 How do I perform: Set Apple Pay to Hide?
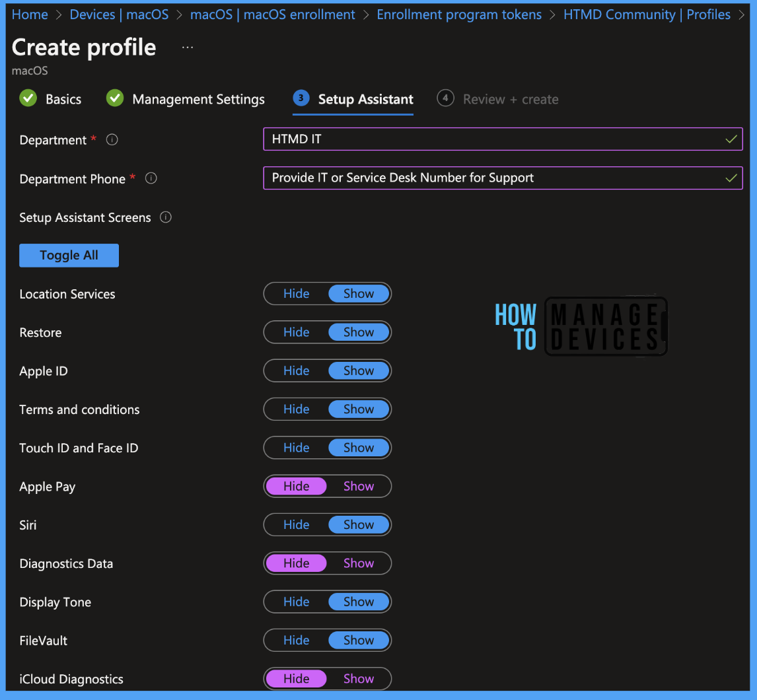(297, 486)
